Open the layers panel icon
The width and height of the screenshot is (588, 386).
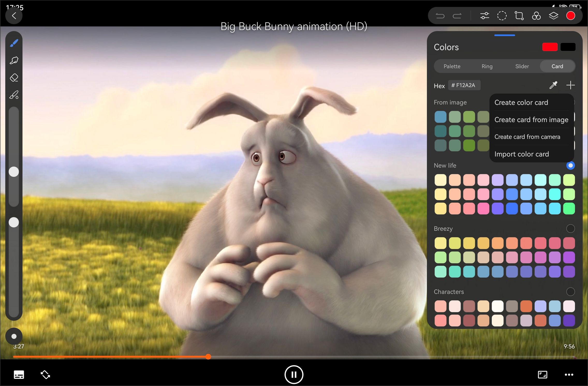pos(553,16)
